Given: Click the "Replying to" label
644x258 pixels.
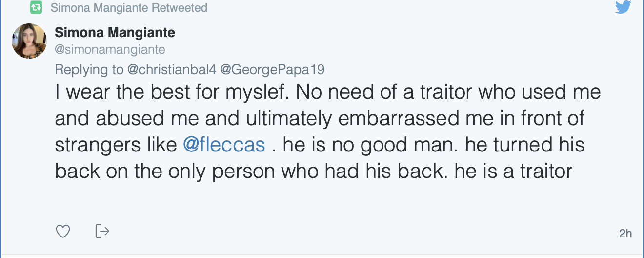Looking at the screenshot, I should coord(89,69).
